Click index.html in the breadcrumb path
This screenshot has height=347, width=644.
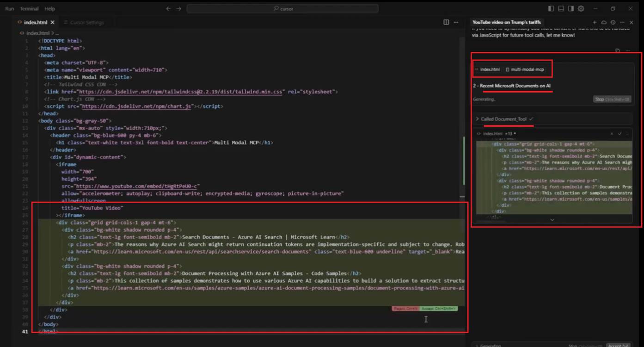pyautogui.click(x=37, y=33)
